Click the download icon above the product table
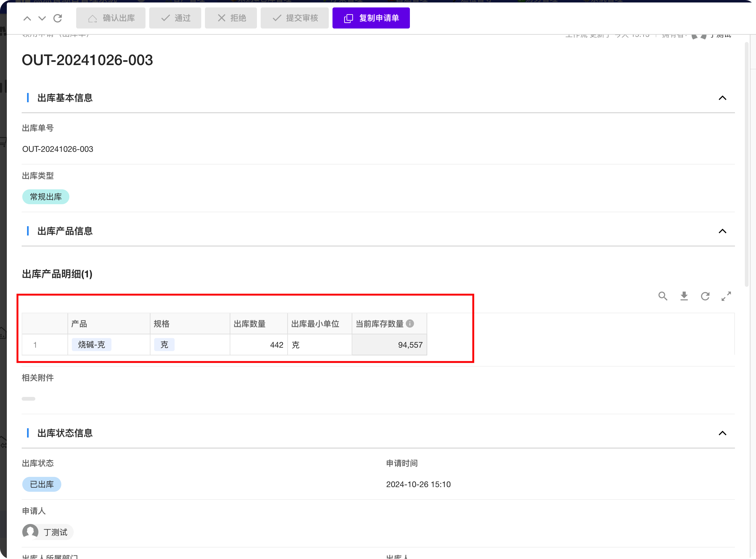 point(684,297)
